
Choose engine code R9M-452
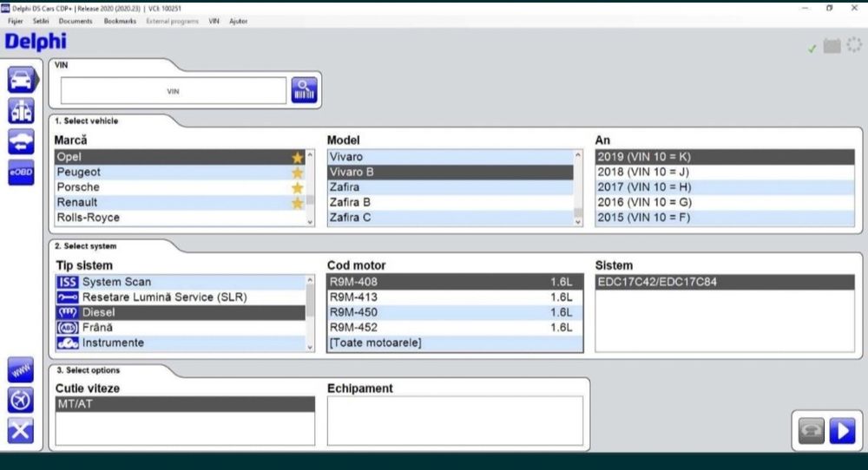(x=455, y=328)
